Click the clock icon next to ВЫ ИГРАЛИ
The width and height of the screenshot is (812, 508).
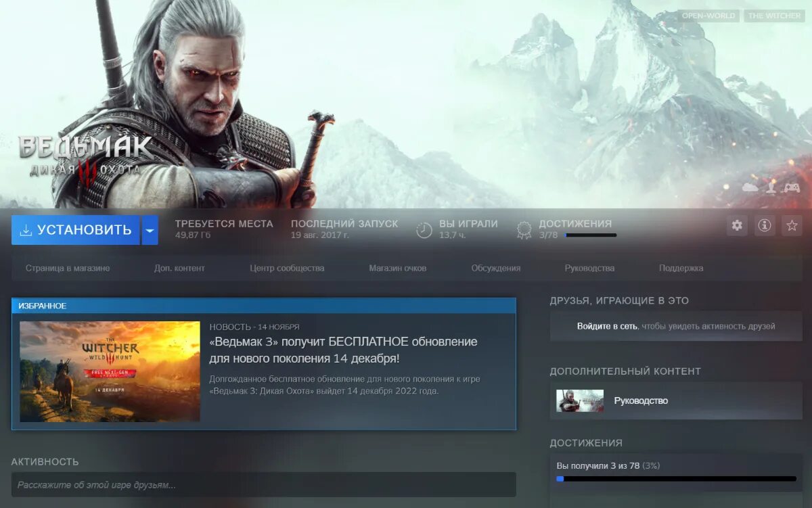(424, 230)
